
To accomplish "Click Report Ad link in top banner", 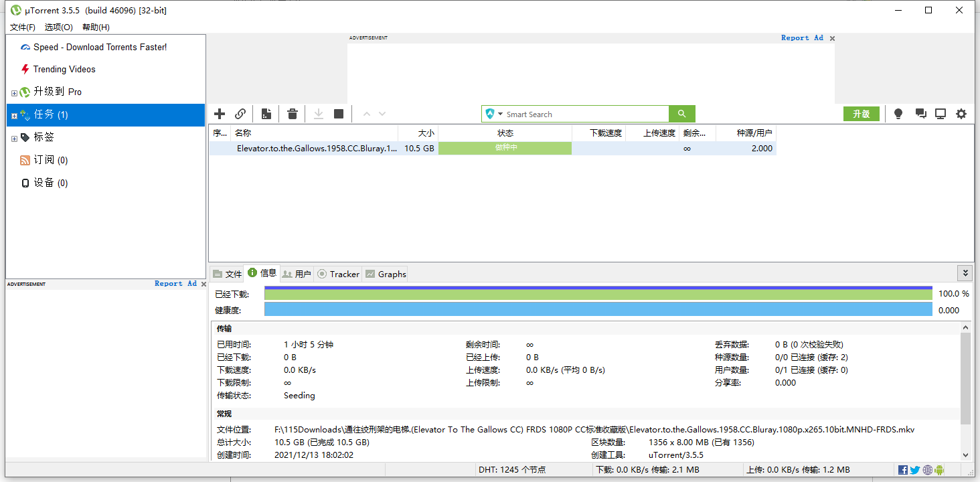I will 802,38.
